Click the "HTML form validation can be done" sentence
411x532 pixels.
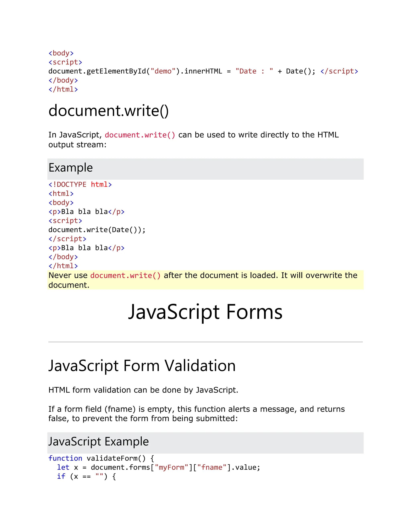coord(143,390)
